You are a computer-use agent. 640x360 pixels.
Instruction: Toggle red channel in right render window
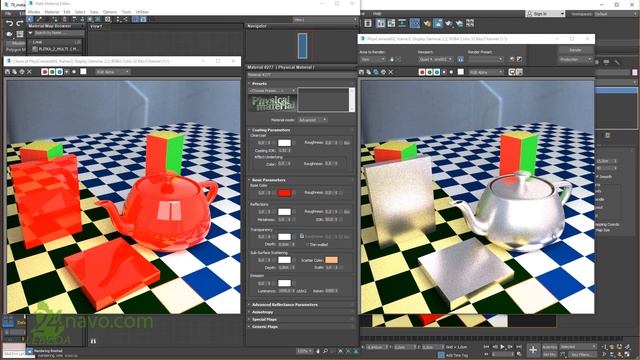coord(422,72)
